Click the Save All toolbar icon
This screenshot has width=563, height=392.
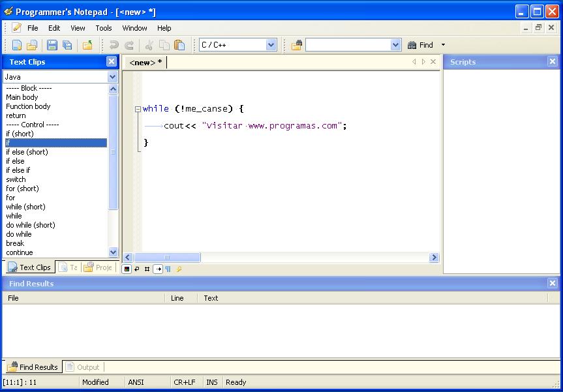click(67, 45)
